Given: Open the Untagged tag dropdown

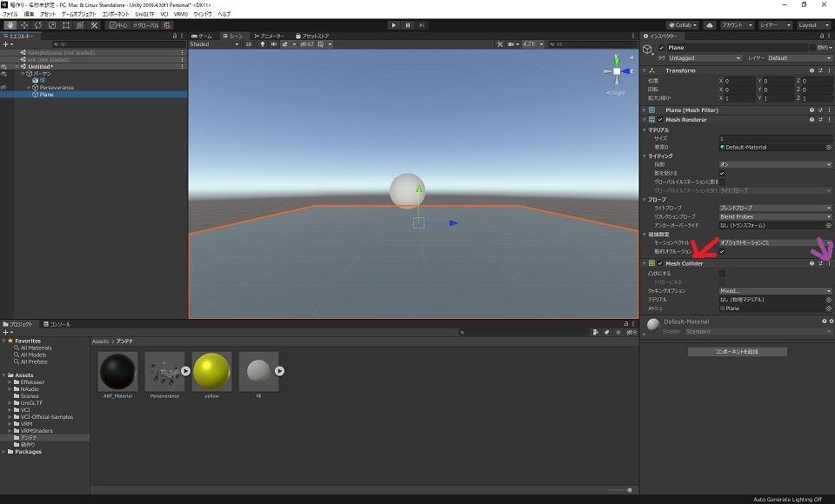Looking at the screenshot, I should (x=705, y=58).
